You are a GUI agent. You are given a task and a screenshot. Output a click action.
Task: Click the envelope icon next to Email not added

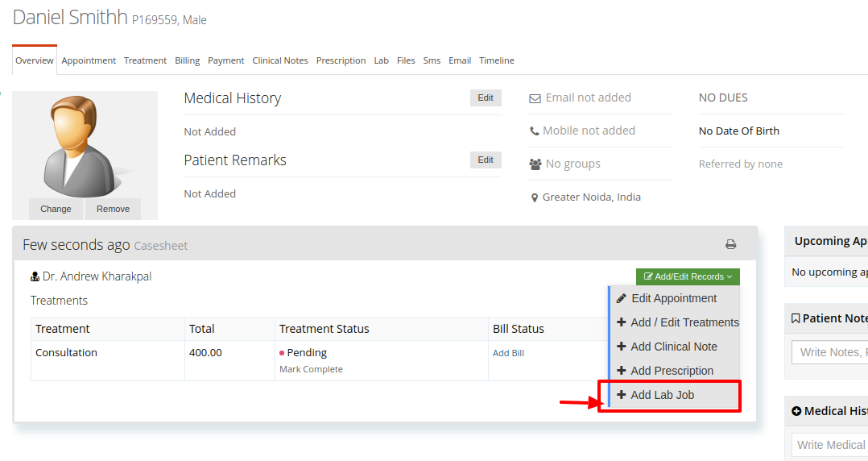(535, 98)
